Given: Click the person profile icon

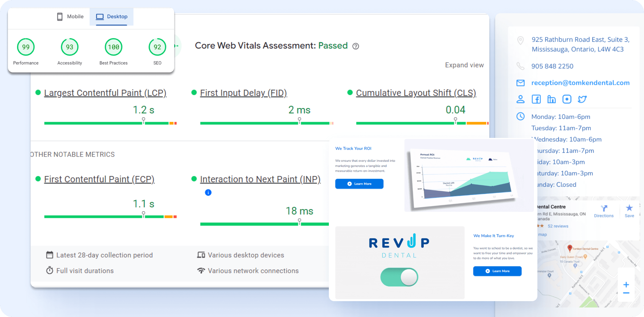Looking at the screenshot, I should (x=520, y=99).
